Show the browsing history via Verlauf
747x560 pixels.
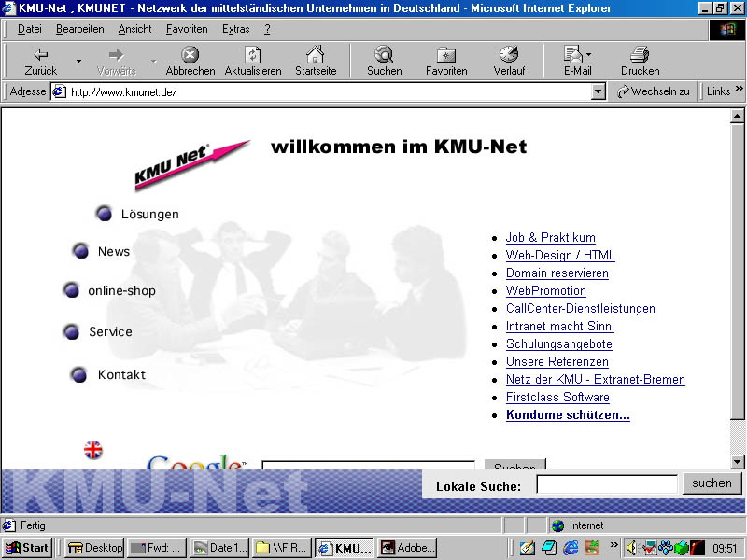click(509, 61)
